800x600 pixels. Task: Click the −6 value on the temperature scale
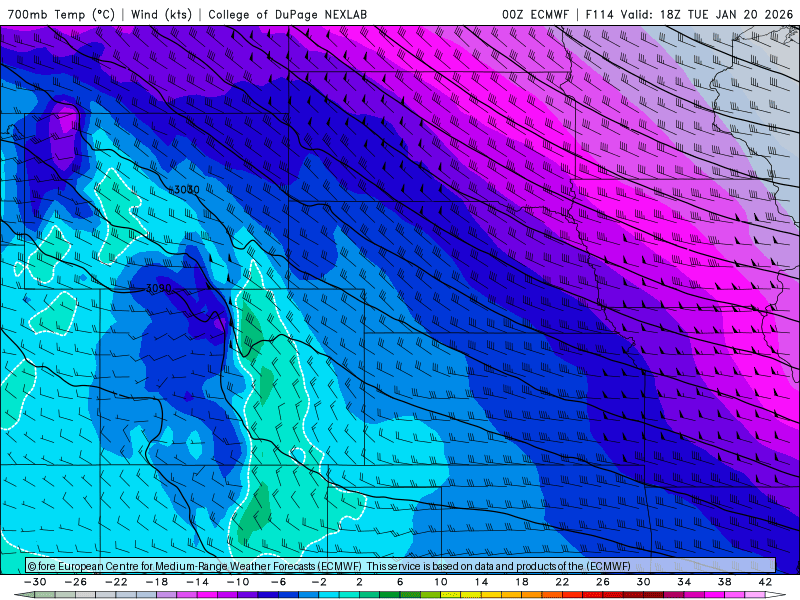click(x=279, y=582)
